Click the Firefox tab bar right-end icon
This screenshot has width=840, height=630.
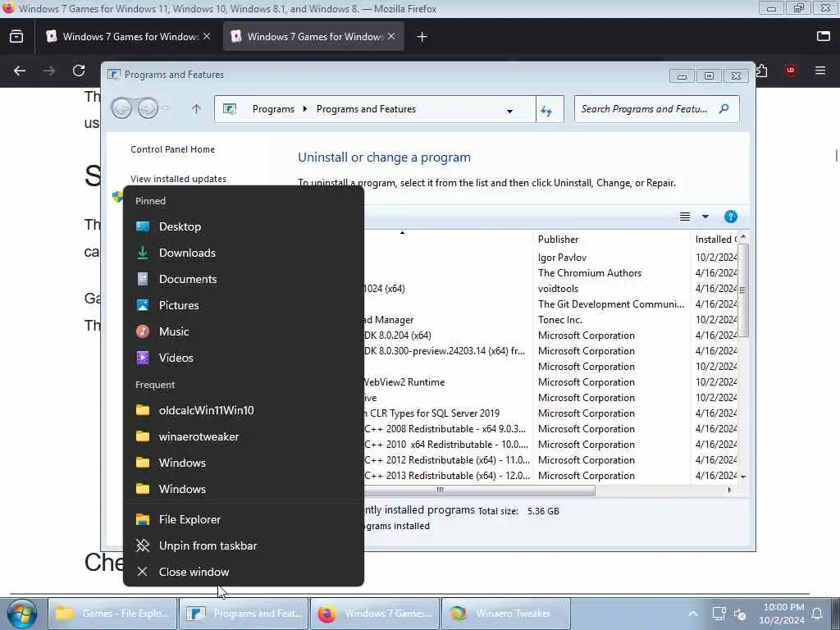824,36
